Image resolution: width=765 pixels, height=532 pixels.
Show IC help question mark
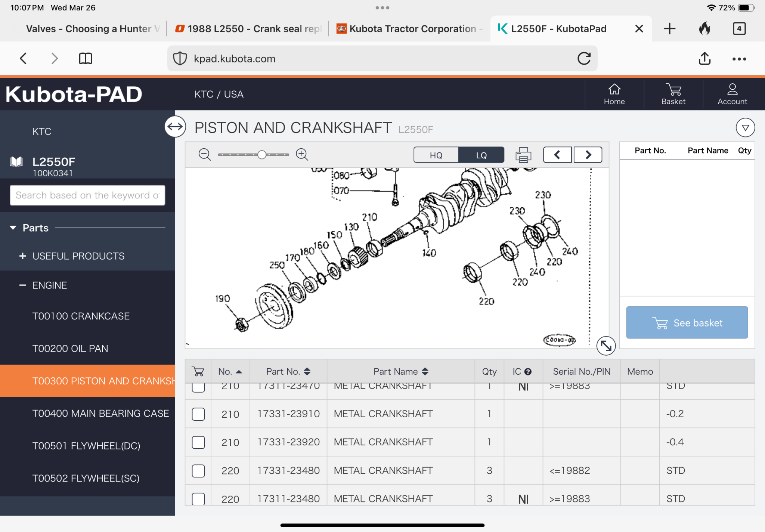click(528, 372)
